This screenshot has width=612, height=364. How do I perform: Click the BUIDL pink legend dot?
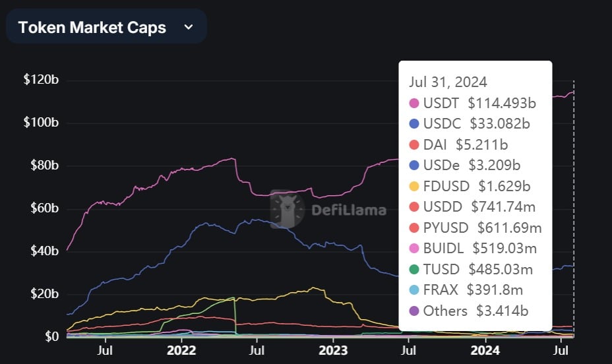point(413,249)
